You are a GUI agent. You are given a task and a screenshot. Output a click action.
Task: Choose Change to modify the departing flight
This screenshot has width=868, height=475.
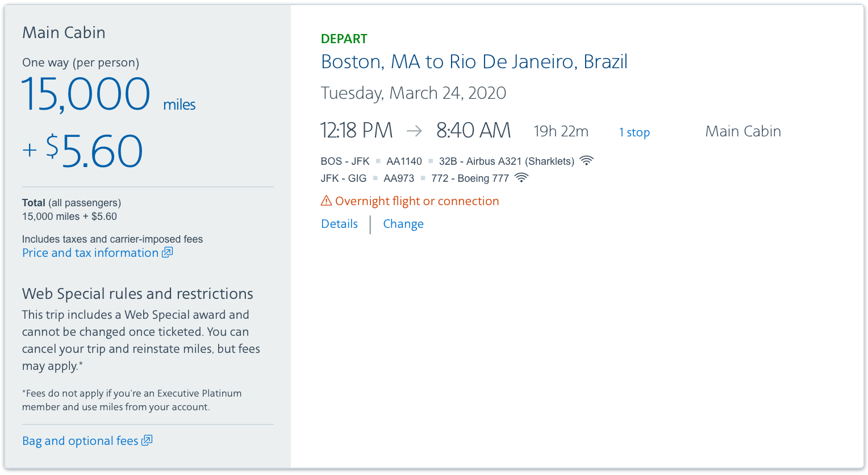[403, 224]
